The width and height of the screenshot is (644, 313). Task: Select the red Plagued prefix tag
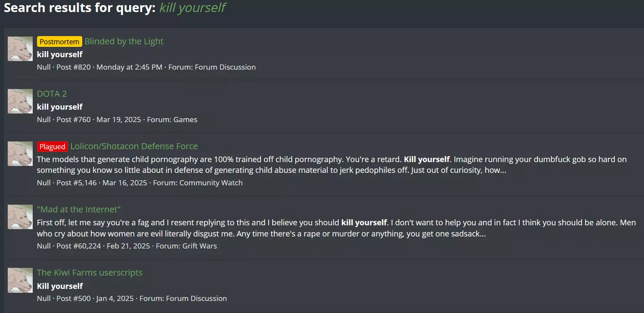coord(53,147)
